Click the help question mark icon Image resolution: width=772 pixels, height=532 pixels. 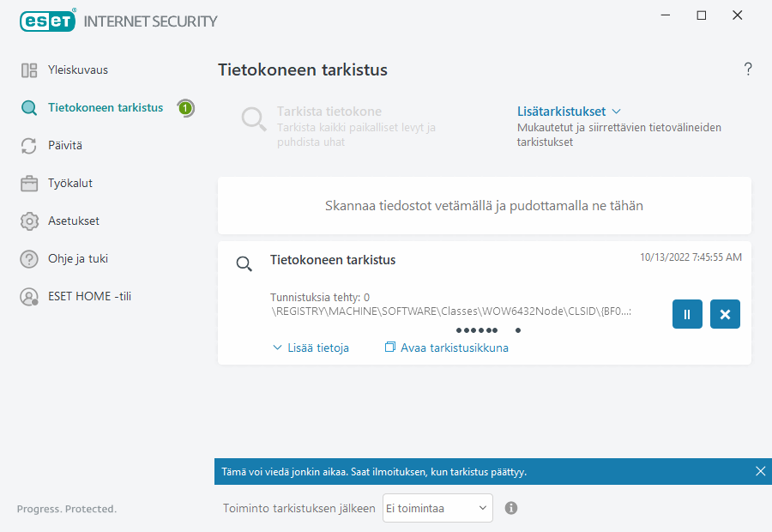747,69
